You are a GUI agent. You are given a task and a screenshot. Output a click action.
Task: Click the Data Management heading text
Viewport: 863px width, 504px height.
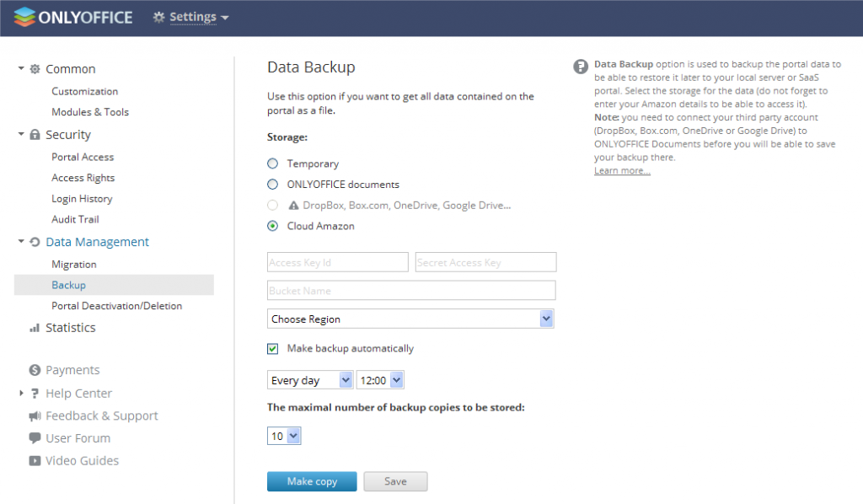coord(98,242)
